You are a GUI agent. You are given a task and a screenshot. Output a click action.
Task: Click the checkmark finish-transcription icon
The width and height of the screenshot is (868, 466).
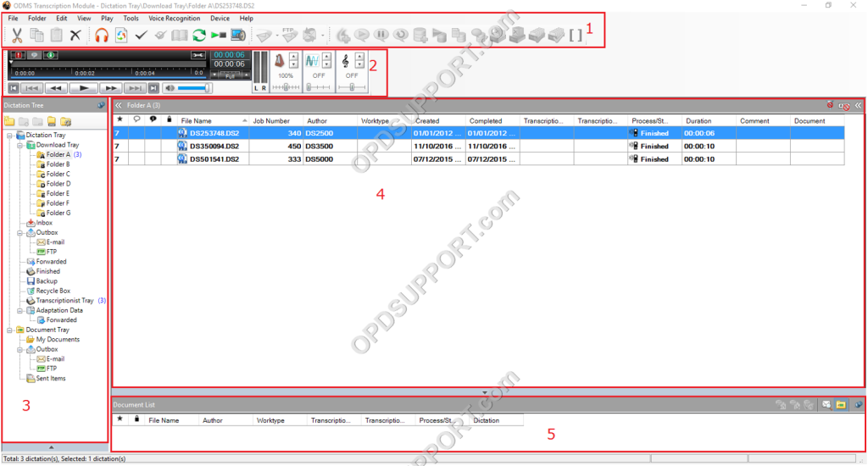(141, 36)
